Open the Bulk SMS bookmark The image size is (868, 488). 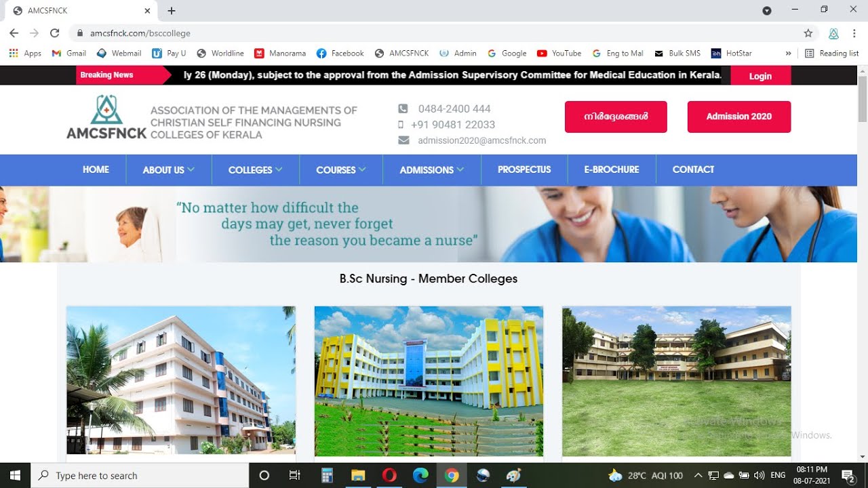tap(677, 53)
